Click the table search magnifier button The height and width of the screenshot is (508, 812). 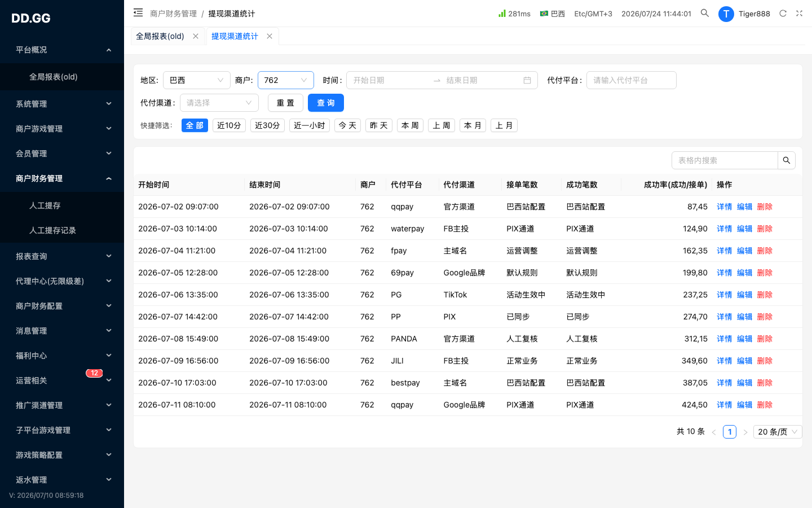(787, 160)
